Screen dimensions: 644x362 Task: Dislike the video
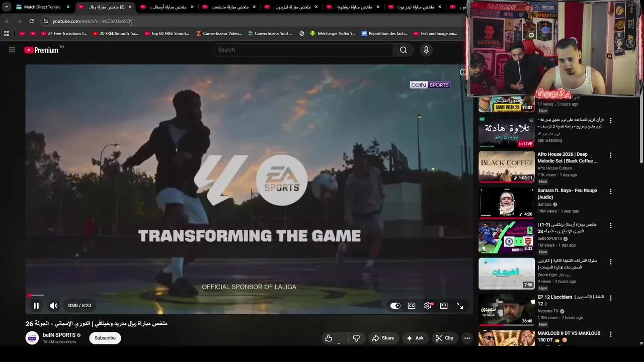click(x=356, y=338)
